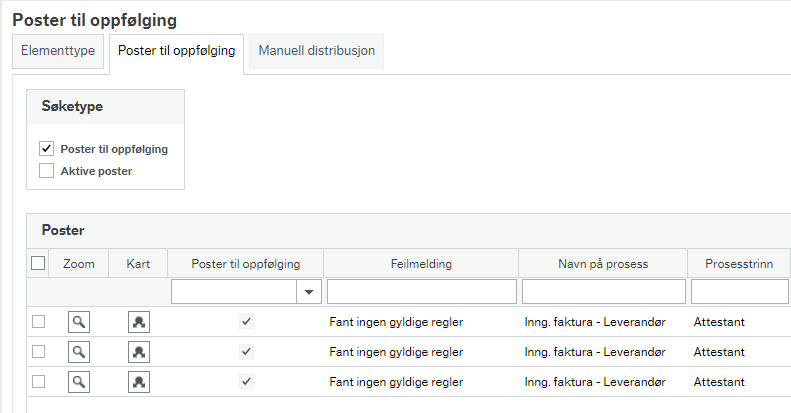Image resolution: width=791 pixels, height=413 pixels.
Task: Click first row 'Fant ingen gyldige regler'
Action: tap(396, 322)
